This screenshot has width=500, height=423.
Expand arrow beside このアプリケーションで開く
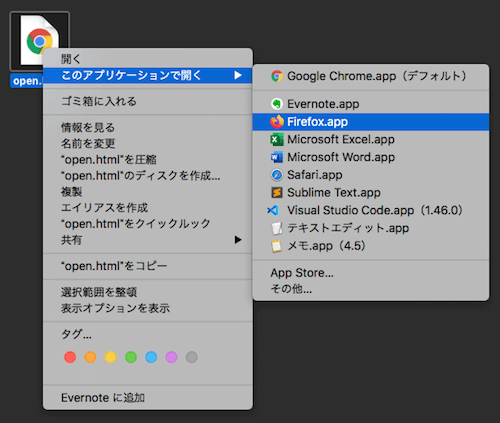pyautogui.click(x=238, y=75)
